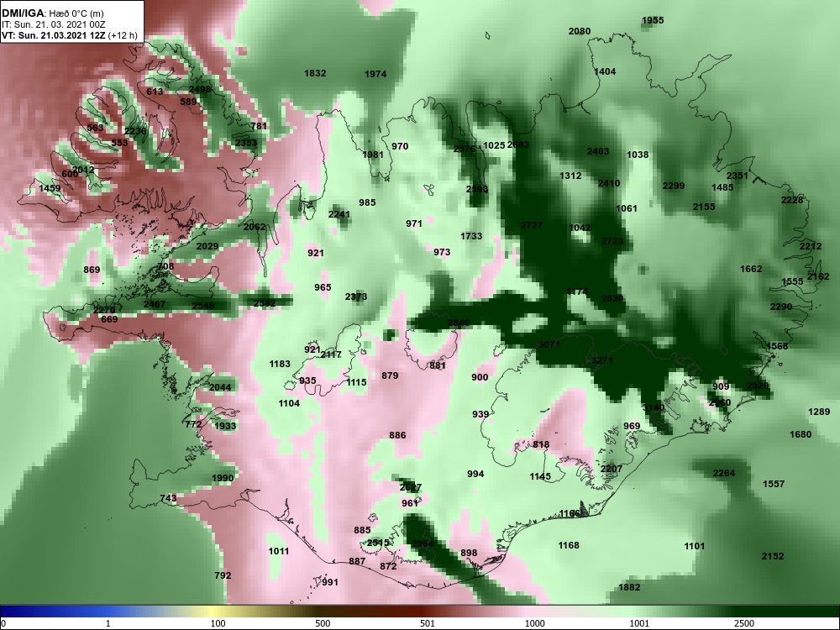The width and height of the screenshot is (840, 630).
Task: Click the offshore value 2152
Action: [x=773, y=556]
